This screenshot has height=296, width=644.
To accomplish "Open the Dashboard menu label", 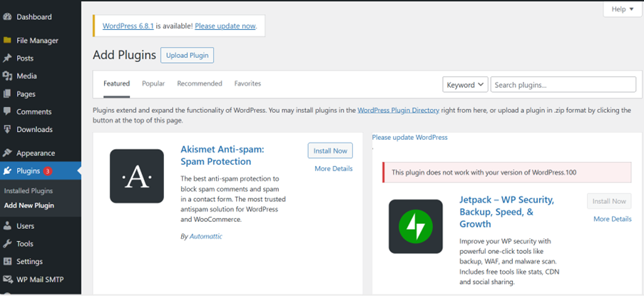I will coord(34,17).
